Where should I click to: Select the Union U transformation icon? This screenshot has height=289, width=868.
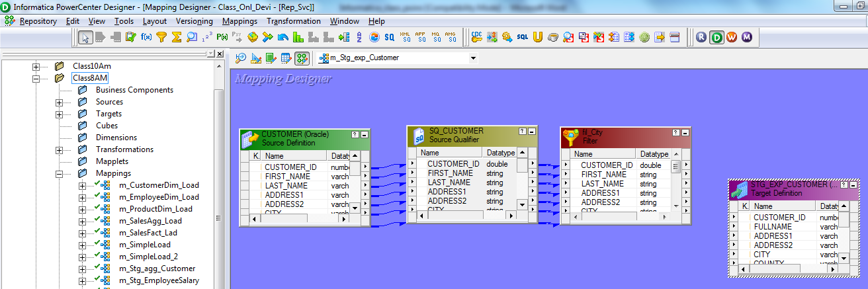click(537, 37)
